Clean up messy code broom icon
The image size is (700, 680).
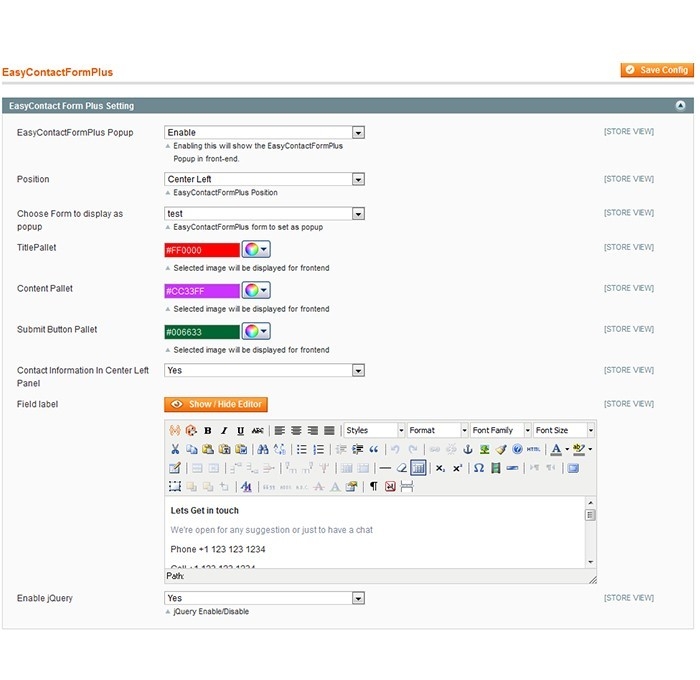(501, 449)
